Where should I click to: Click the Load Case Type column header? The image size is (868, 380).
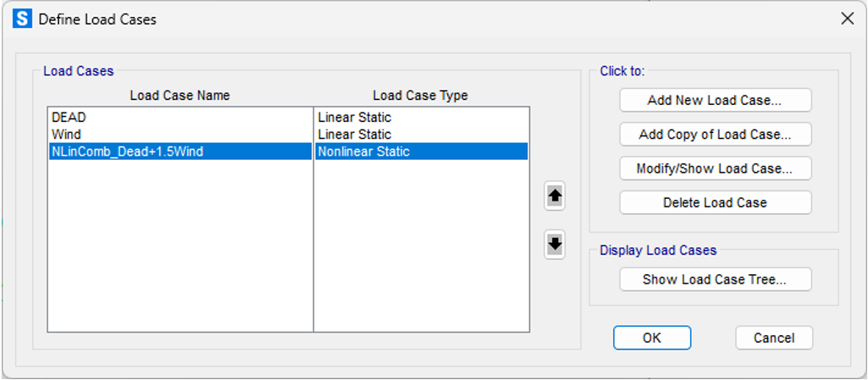coord(420,96)
